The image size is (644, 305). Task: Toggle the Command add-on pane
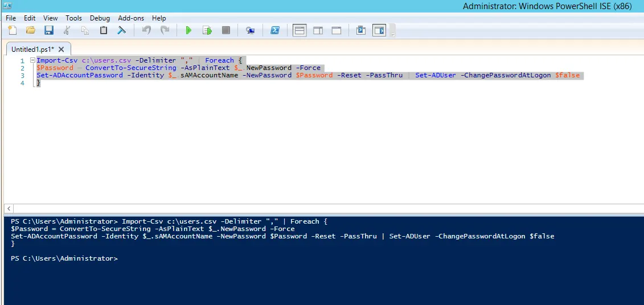click(379, 30)
